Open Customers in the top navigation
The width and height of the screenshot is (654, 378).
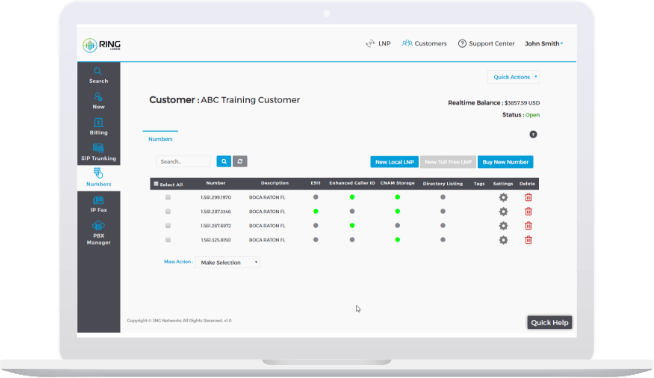[424, 43]
